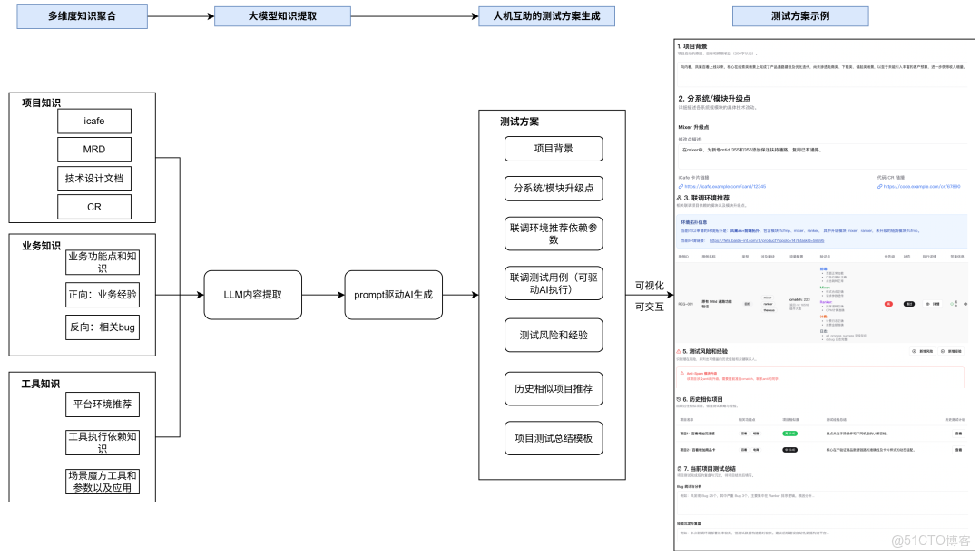Click 查看 for 项目1 history entry
980x556 pixels.
point(959,434)
